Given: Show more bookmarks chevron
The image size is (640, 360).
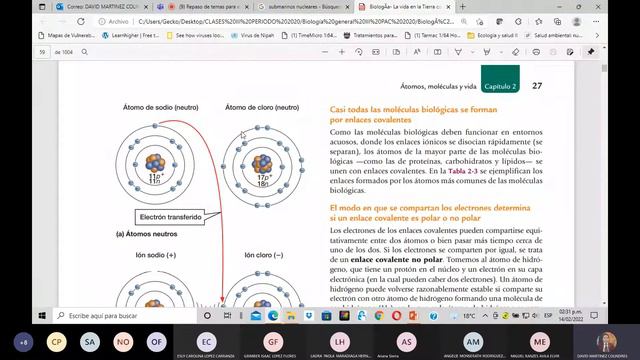Looking at the screenshot, I should click(597, 36).
